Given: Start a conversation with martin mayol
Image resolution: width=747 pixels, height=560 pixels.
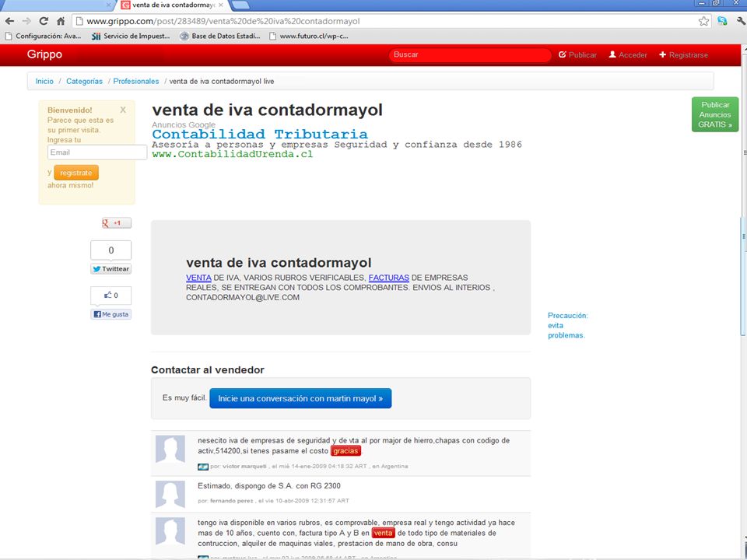Looking at the screenshot, I should click(x=300, y=398).
